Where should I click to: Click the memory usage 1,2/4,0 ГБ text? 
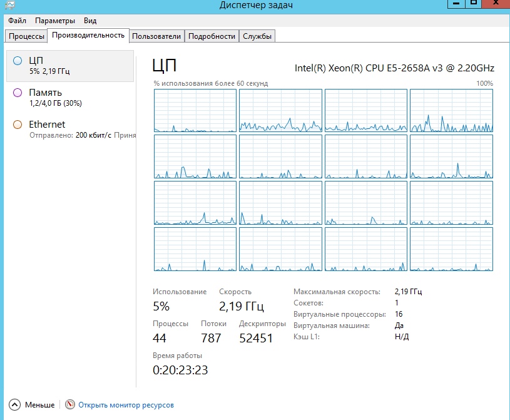tap(56, 103)
